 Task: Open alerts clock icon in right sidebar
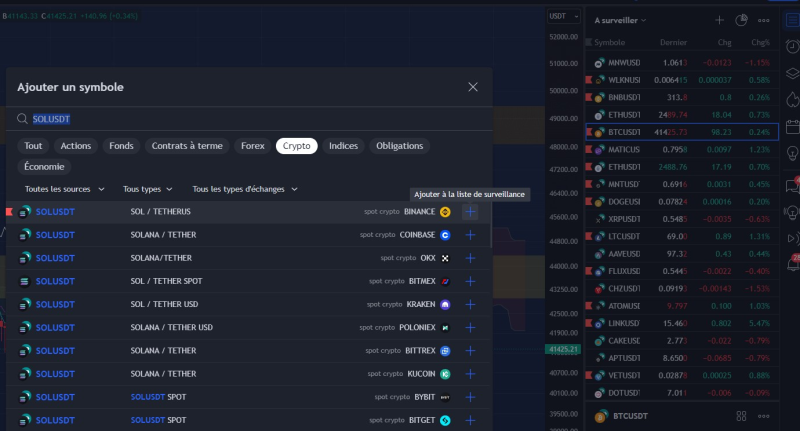tap(792, 46)
